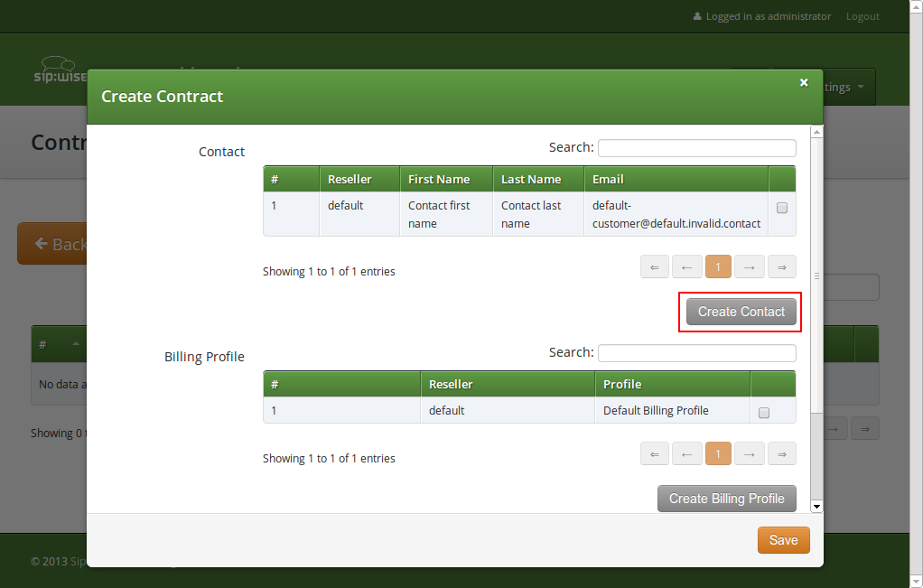This screenshot has height=588, width=923.
Task: Select the default-customer contact checkbox
Action: [x=782, y=208]
